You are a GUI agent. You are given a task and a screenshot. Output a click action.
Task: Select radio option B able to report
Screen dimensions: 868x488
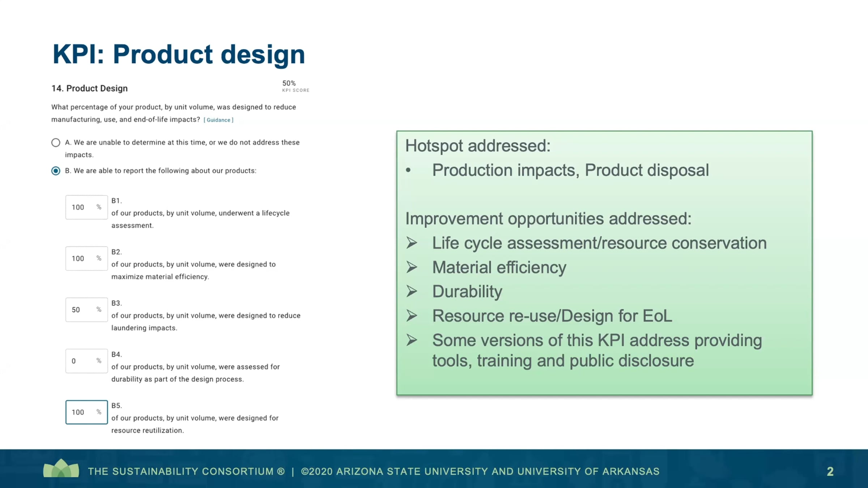point(56,171)
